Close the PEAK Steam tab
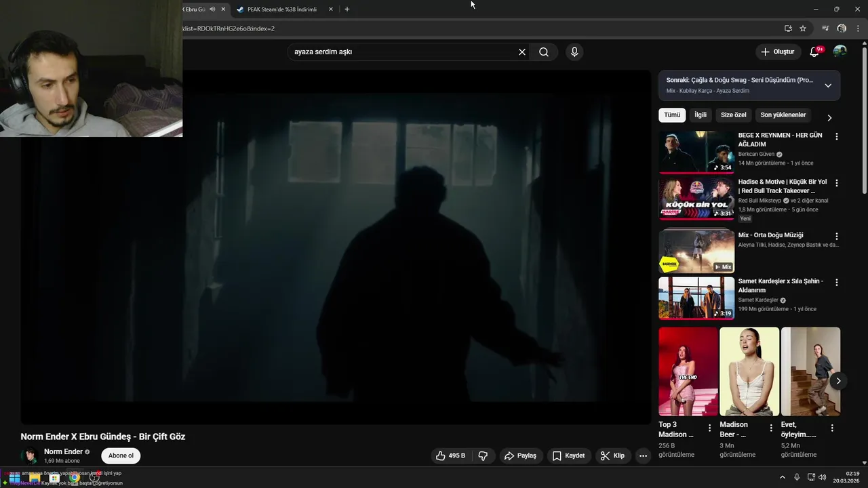Viewport: 868px width, 488px height. 331,9
